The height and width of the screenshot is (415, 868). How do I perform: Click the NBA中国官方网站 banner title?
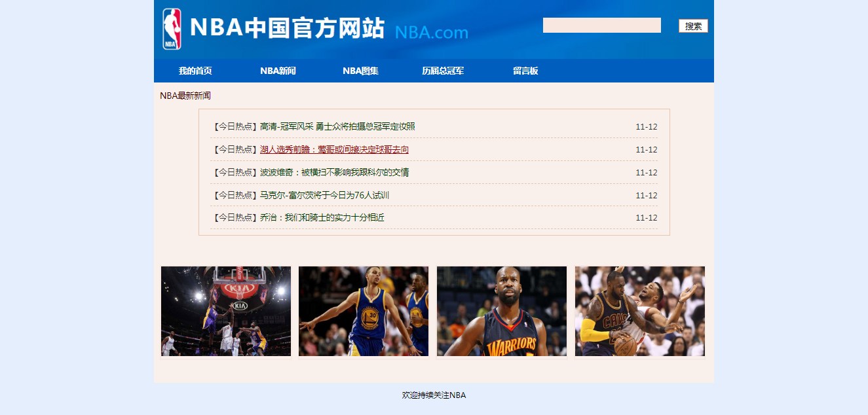[287, 28]
